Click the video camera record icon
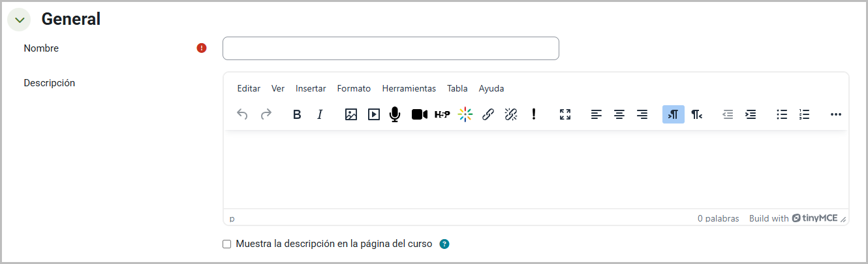 (419, 115)
